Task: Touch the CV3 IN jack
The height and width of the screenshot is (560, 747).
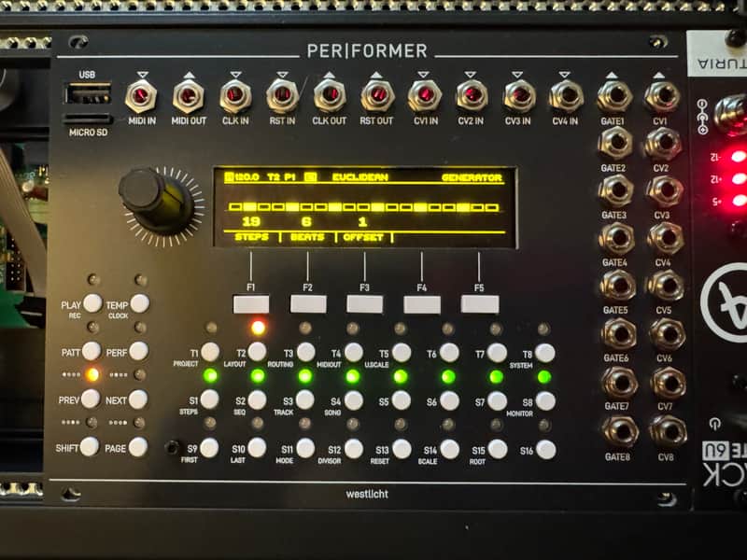Action: (519, 96)
